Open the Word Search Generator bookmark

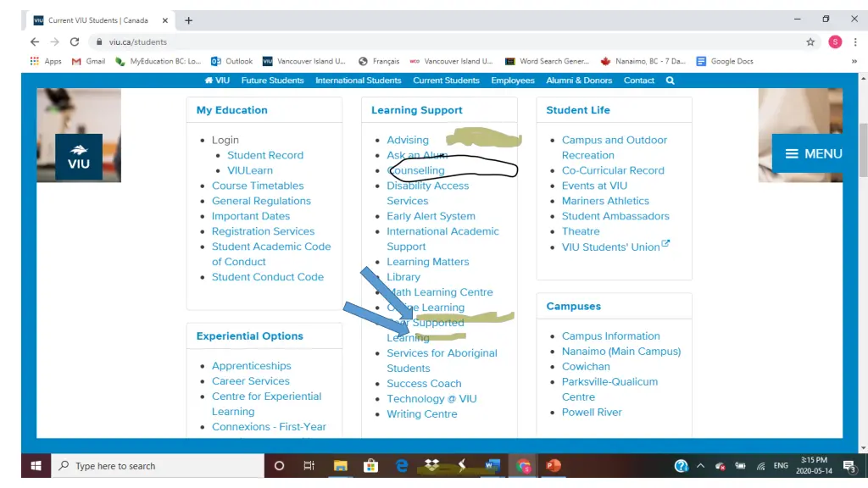coord(548,61)
